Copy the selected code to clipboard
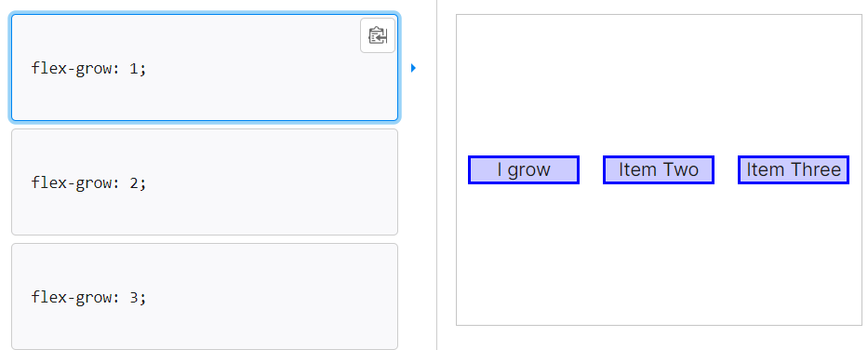868x350 pixels. [x=378, y=35]
